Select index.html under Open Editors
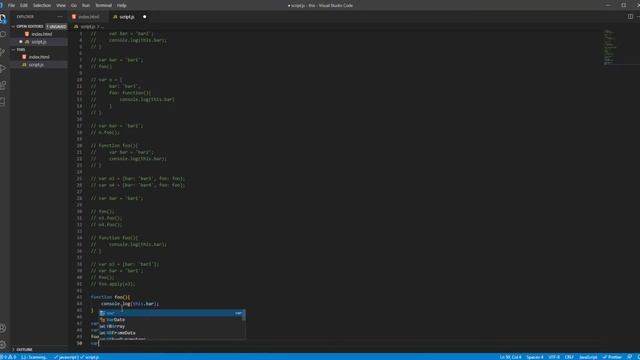Screen dimensions: 640x360 [x=39, y=34]
